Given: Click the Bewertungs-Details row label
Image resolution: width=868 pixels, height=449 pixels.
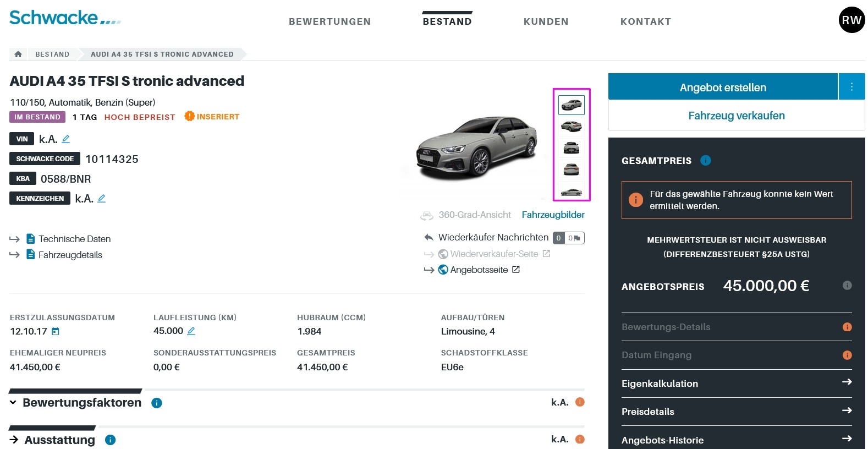Looking at the screenshot, I should click(666, 327).
